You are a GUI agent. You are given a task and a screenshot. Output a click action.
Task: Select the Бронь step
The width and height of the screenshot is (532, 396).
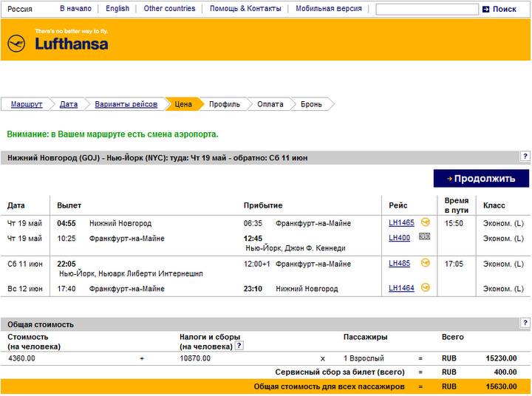point(311,104)
